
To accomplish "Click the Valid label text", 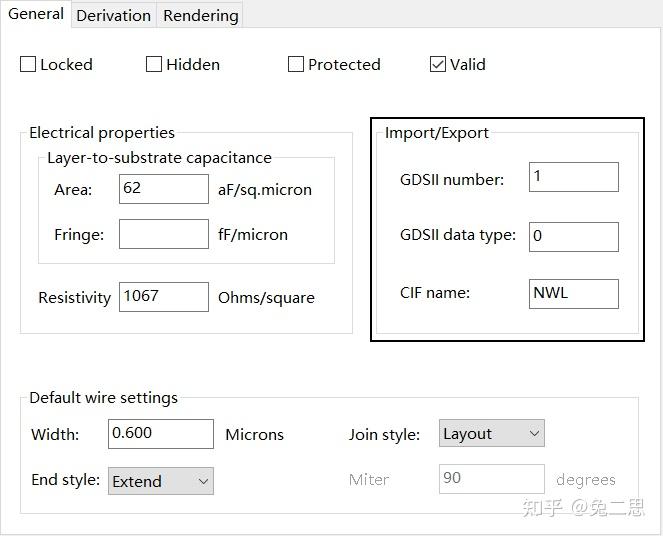I will tap(467, 64).
